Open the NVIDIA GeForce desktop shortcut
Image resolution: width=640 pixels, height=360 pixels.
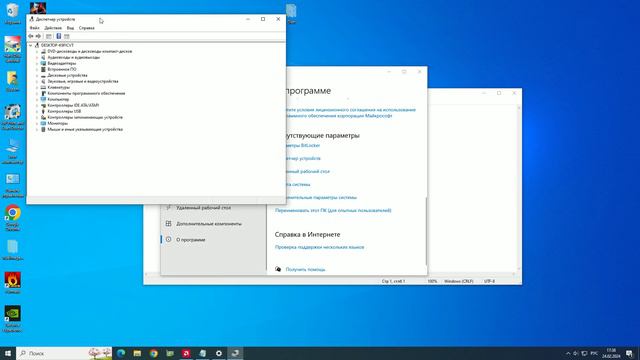(13, 319)
